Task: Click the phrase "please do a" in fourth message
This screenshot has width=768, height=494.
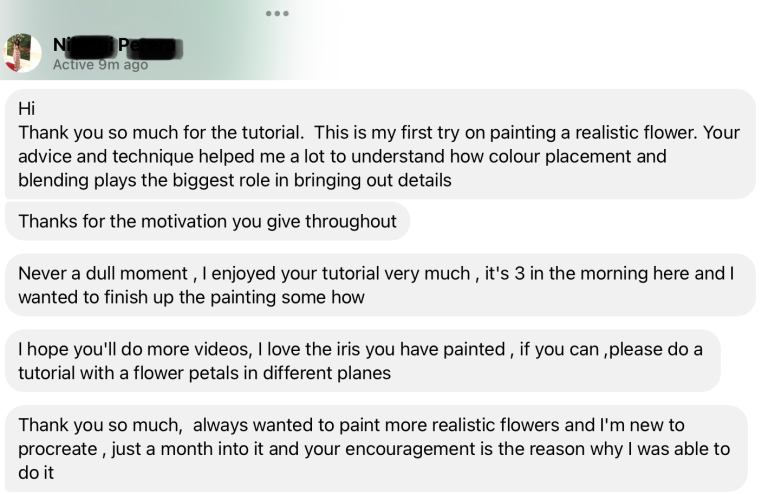Action: tap(656, 349)
